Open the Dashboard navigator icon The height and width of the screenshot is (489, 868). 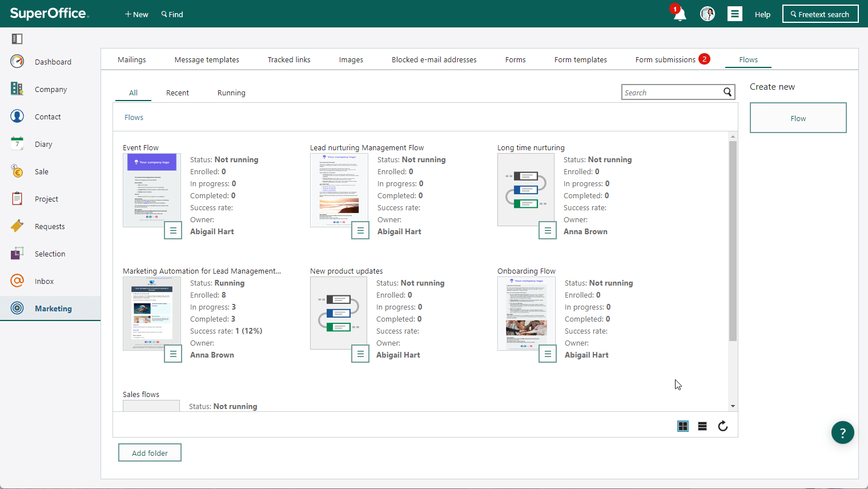17,61
